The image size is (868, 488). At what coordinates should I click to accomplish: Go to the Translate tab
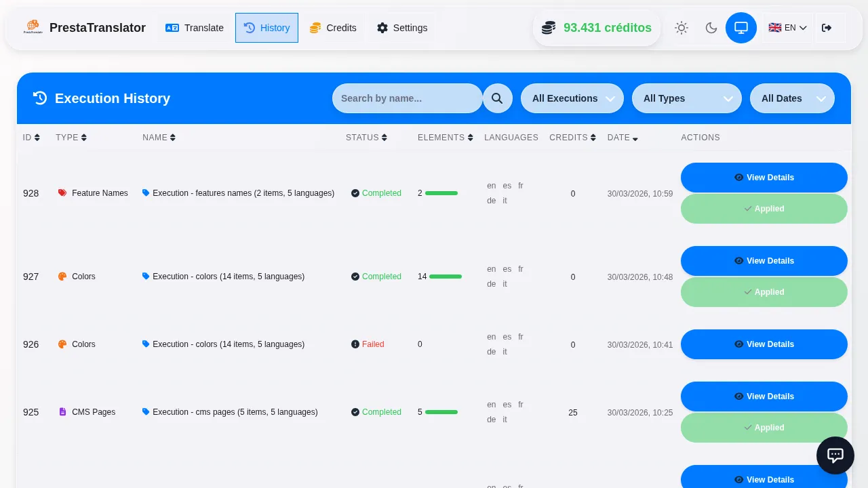(195, 28)
